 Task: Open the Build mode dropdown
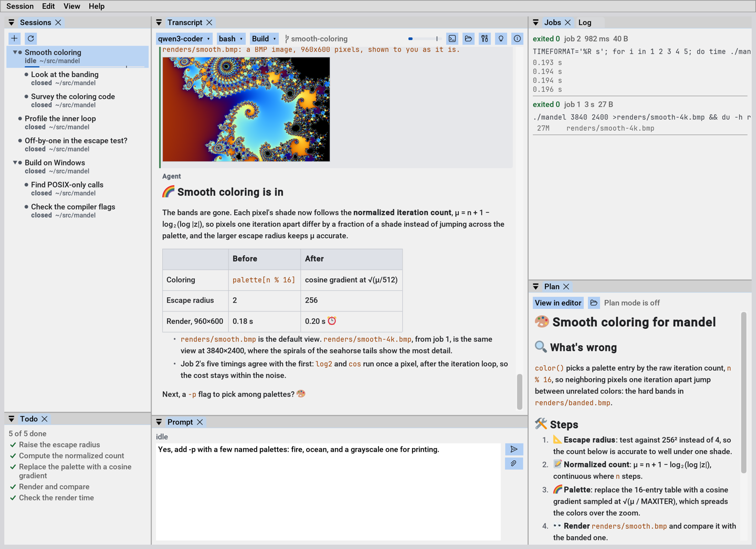pos(264,38)
